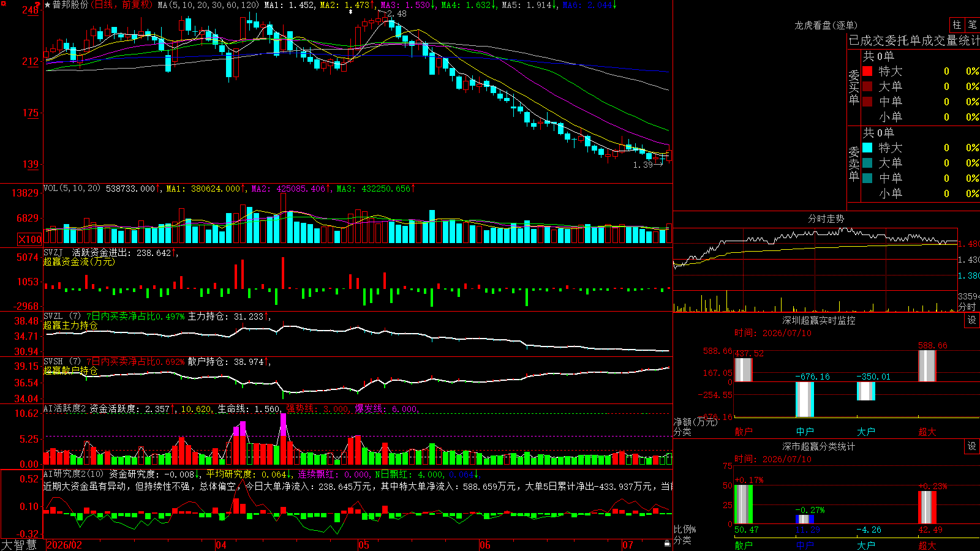The height and width of the screenshot is (551, 980).
Task: Click the SVZJ indicator name
Action: click(x=53, y=252)
